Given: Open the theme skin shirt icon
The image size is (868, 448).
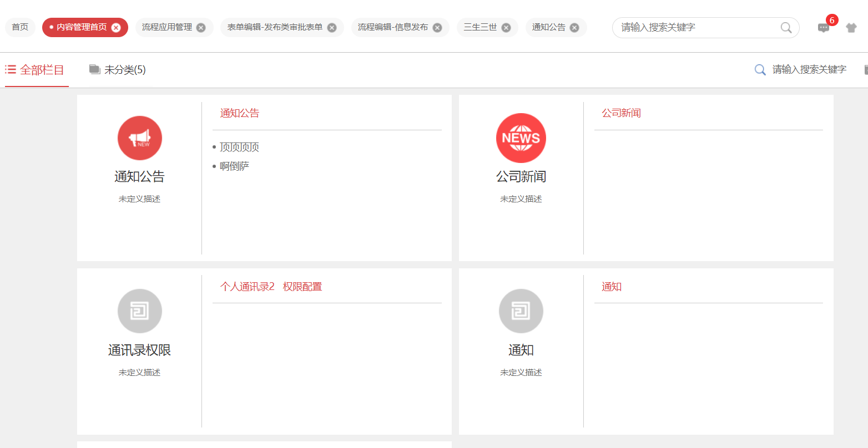Looking at the screenshot, I should pyautogui.click(x=851, y=28).
